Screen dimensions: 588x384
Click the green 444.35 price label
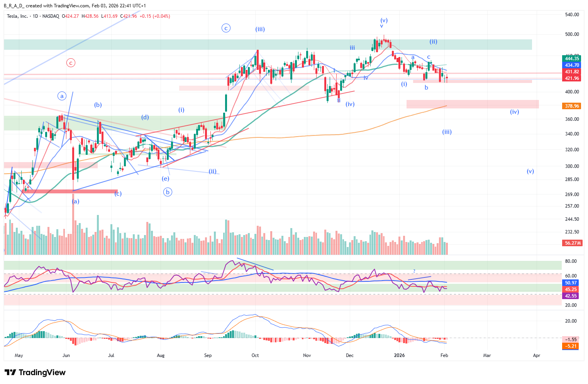[x=572, y=59]
